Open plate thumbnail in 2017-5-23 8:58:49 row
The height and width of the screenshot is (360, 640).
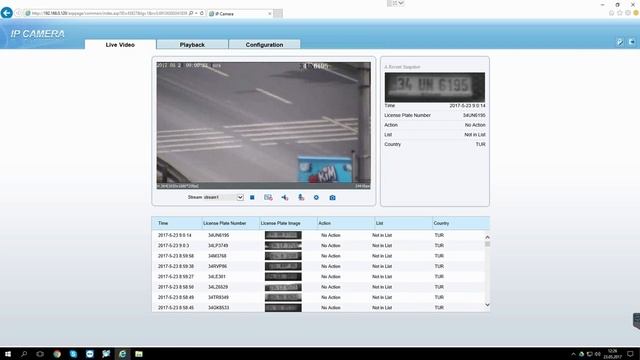click(283, 297)
